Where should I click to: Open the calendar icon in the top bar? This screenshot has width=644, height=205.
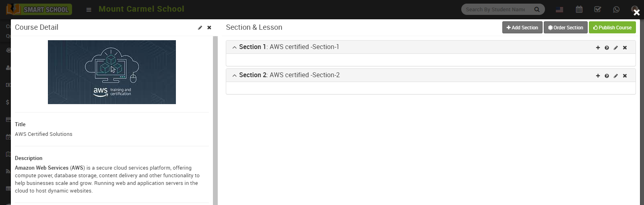tap(579, 9)
